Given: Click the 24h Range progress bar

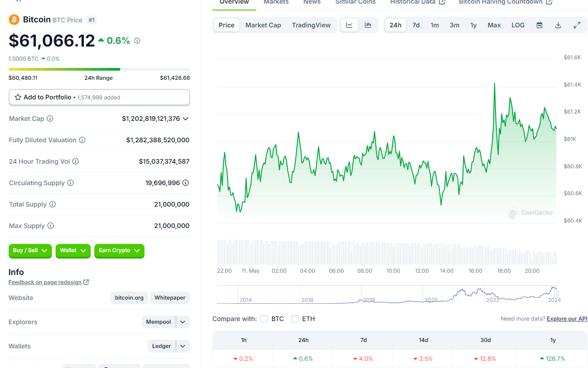Looking at the screenshot, I should tap(99, 69).
